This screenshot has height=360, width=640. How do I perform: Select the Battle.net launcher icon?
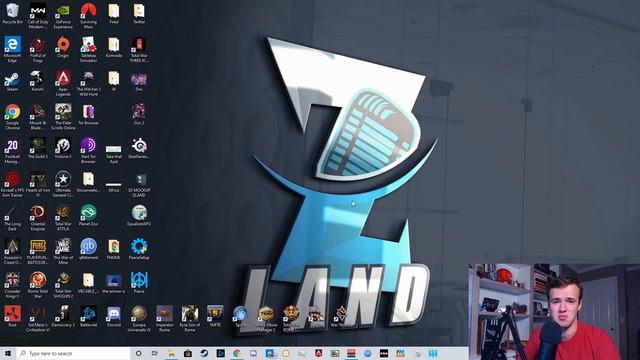click(x=88, y=317)
